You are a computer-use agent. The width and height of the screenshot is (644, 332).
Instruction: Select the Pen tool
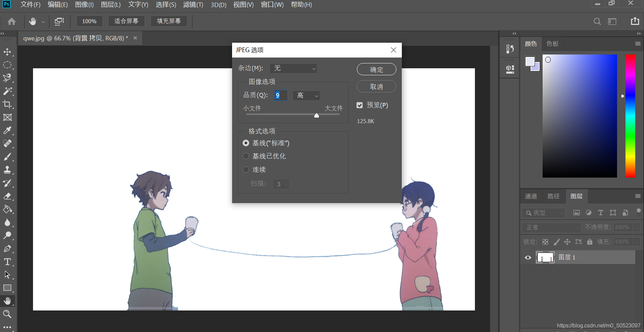pyautogui.click(x=7, y=249)
